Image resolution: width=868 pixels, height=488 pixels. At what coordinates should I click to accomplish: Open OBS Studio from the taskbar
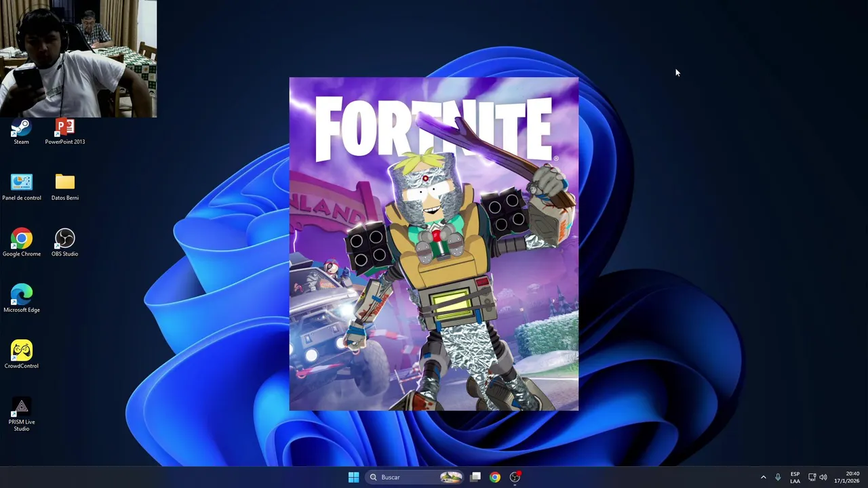515,477
